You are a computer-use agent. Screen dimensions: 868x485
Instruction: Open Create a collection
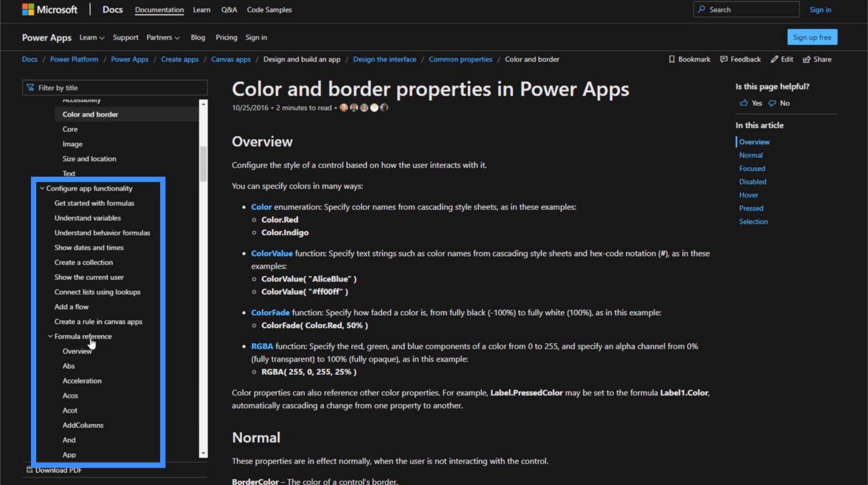(x=84, y=263)
